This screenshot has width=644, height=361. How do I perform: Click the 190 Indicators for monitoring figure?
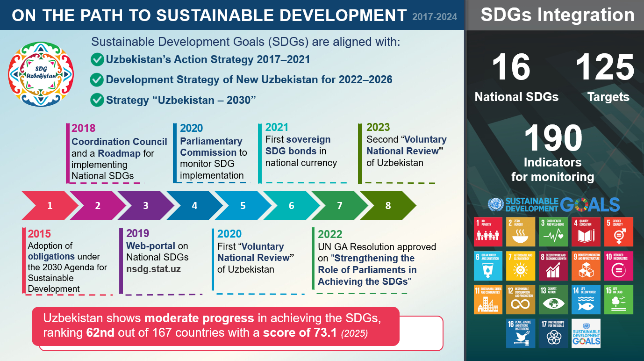[x=553, y=153]
